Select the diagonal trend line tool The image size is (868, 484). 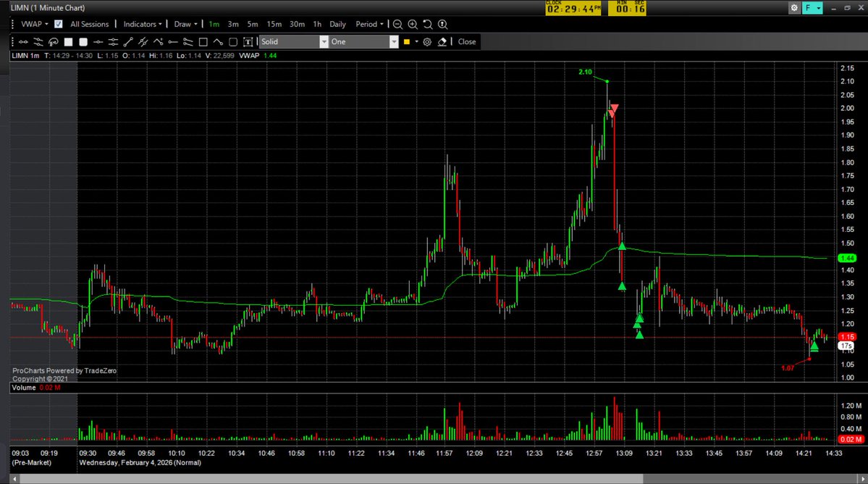point(128,42)
